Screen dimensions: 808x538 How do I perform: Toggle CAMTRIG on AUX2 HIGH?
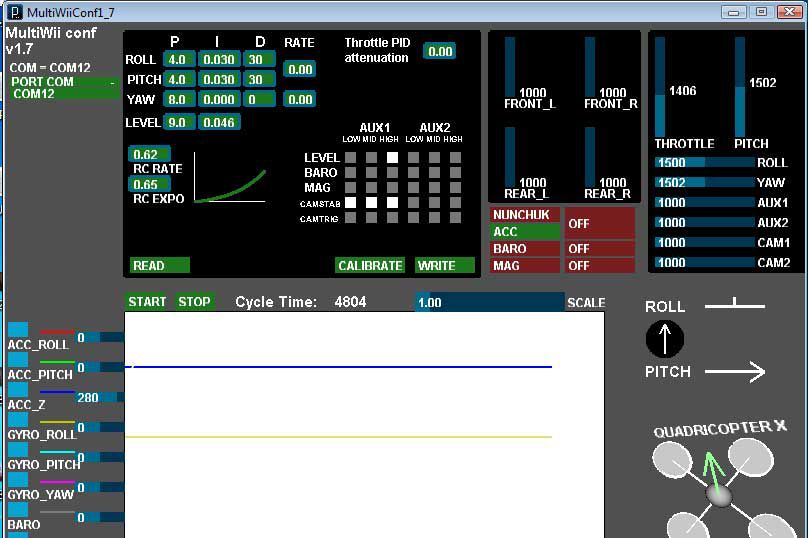(x=455, y=217)
